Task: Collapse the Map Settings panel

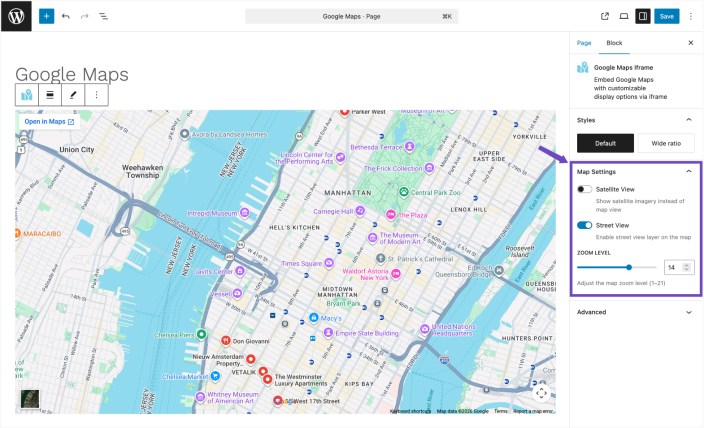Action: tap(689, 171)
